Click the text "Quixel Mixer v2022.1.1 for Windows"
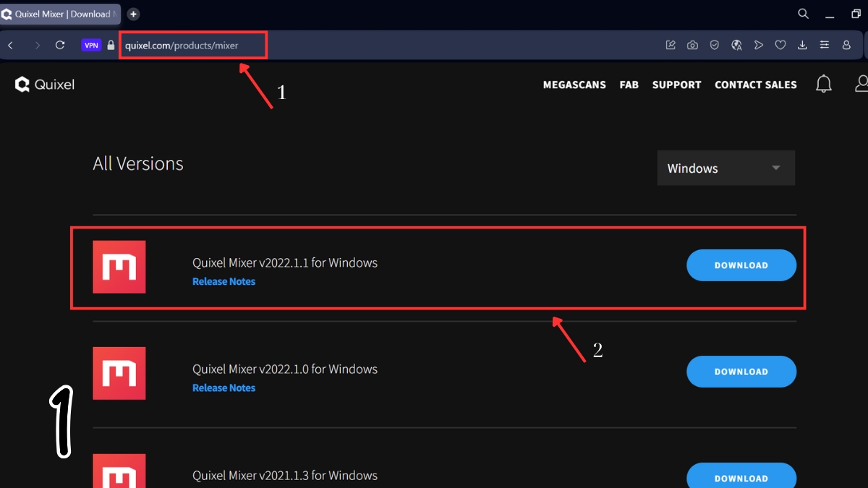This screenshot has width=868, height=488. pyautogui.click(x=285, y=262)
